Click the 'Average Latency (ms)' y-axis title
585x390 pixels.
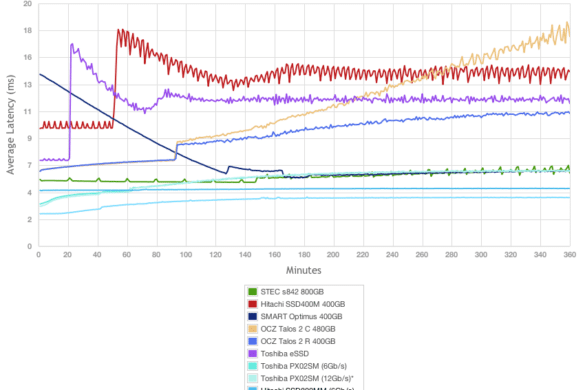[10, 125]
